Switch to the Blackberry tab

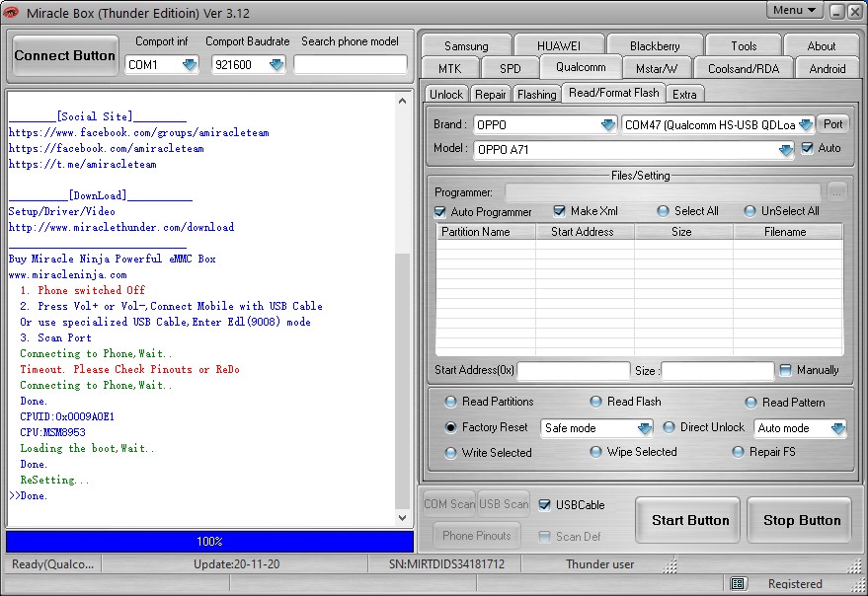click(x=655, y=46)
